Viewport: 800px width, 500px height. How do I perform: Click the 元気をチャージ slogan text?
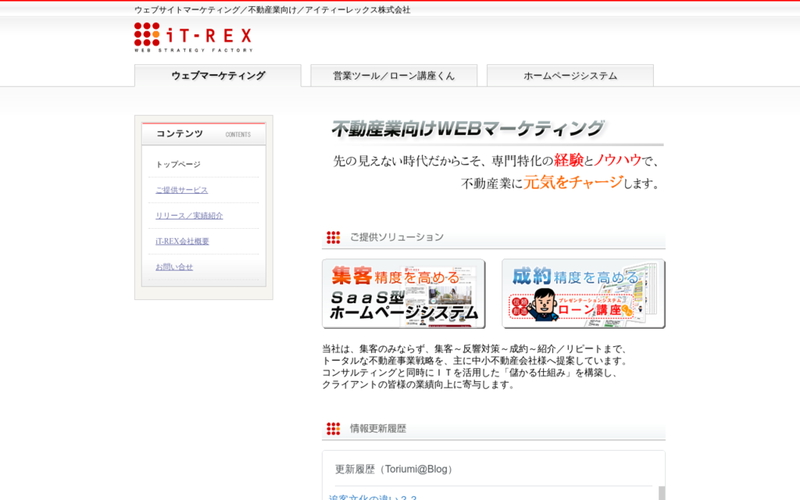click(x=573, y=182)
